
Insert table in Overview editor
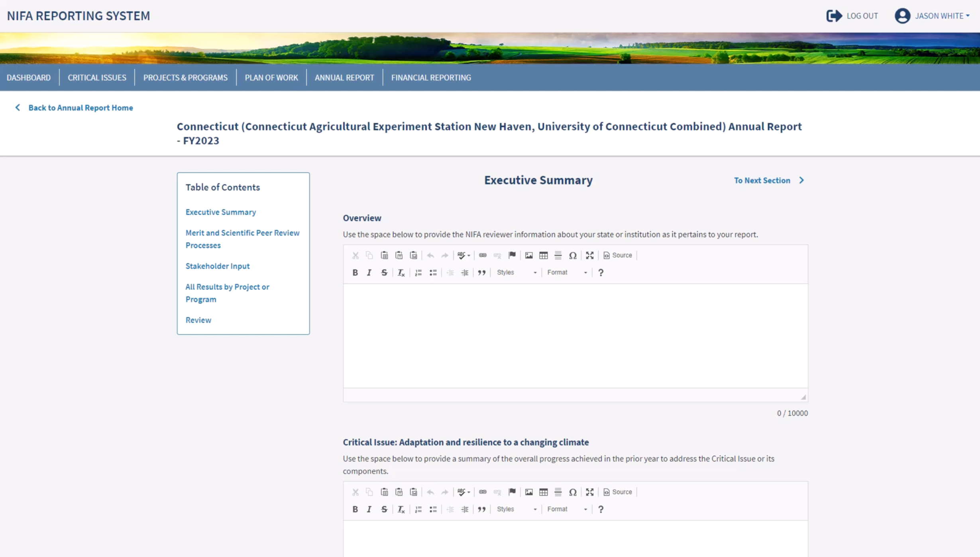(x=543, y=255)
